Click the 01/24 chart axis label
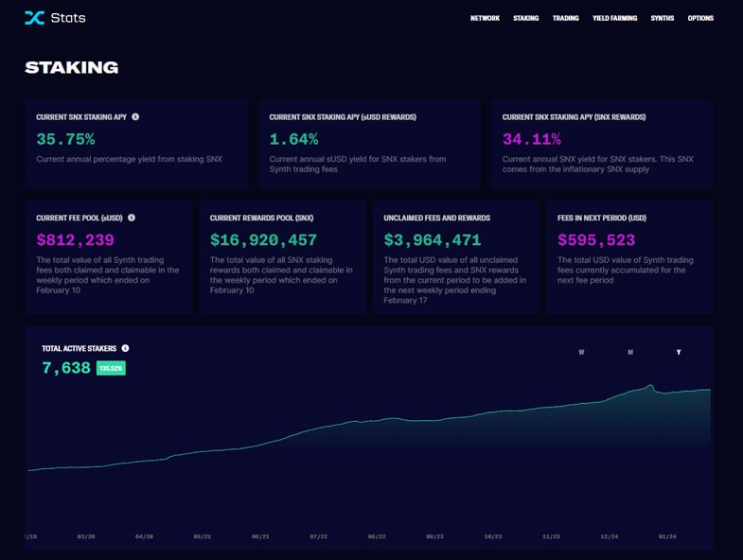This screenshot has height=560, width=743. tap(667, 536)
